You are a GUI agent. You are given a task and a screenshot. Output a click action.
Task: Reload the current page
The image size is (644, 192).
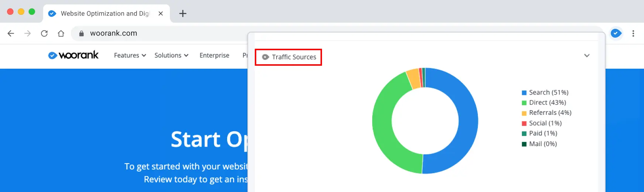click(44, 33)
